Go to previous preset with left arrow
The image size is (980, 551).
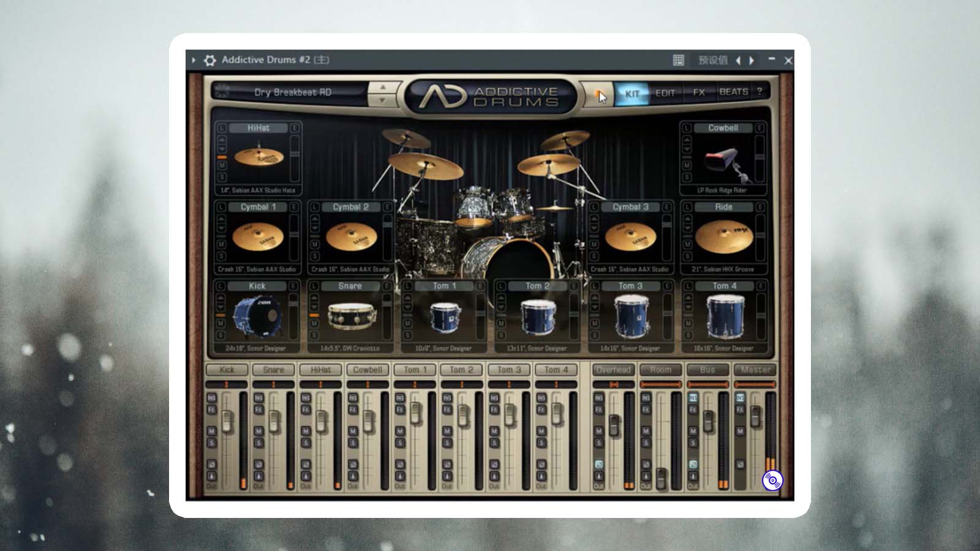tap(738, 60)
